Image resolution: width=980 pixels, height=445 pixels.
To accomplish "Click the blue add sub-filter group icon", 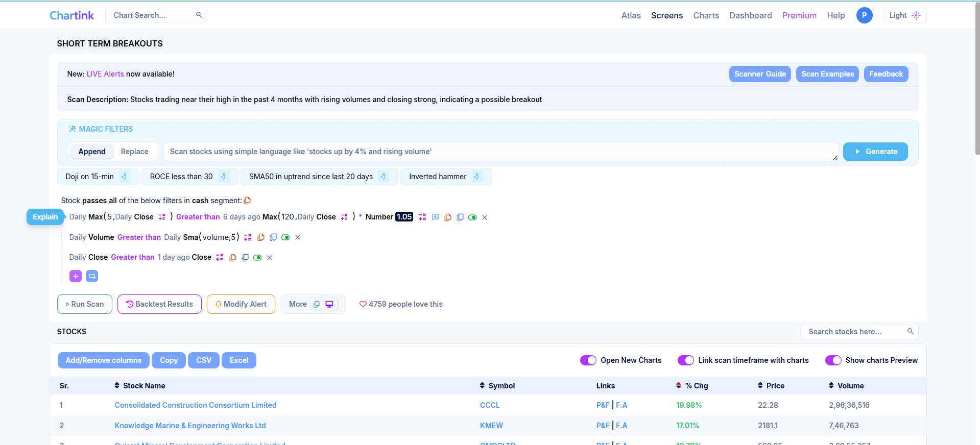I will (x=92, y=276).
